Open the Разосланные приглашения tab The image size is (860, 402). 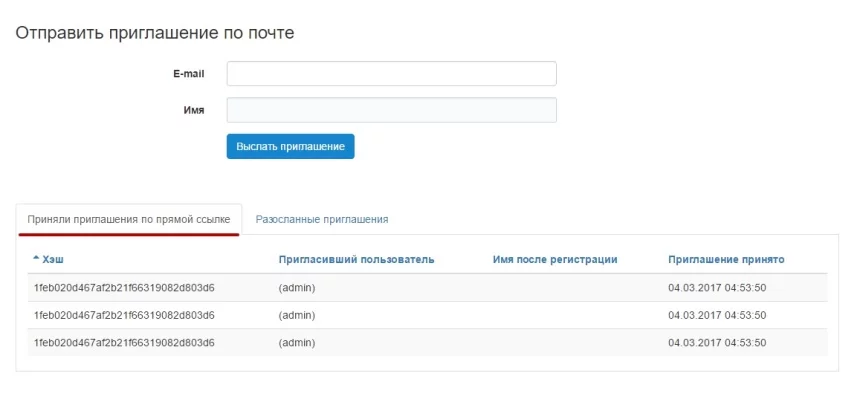pos(322,219)
